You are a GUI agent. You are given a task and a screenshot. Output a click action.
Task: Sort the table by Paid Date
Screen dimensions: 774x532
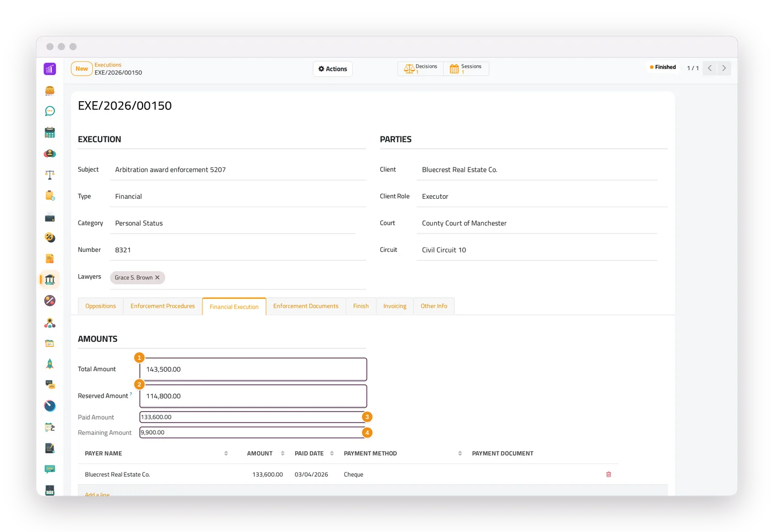coord(332,454)
